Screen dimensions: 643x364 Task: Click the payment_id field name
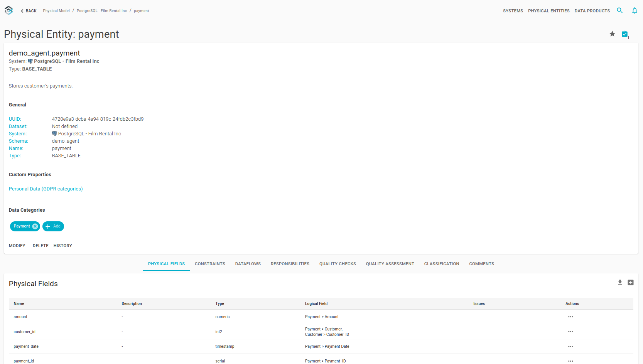point(24,361)
